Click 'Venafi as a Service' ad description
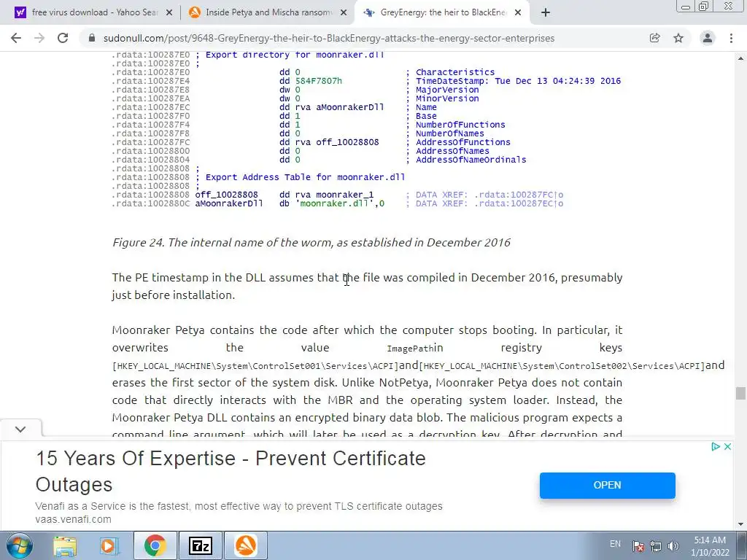 click(239, 506)
